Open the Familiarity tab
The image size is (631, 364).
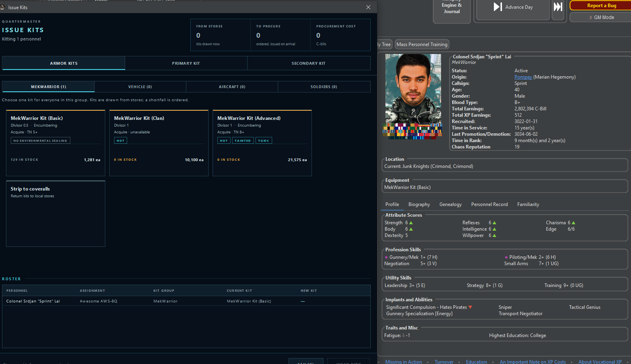click(528, 204)
